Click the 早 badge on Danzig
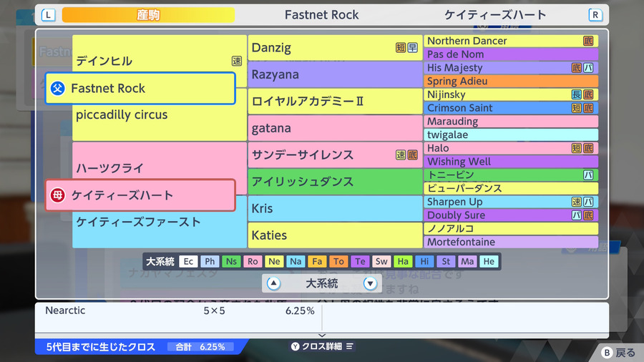 click(x=412, y=48)
